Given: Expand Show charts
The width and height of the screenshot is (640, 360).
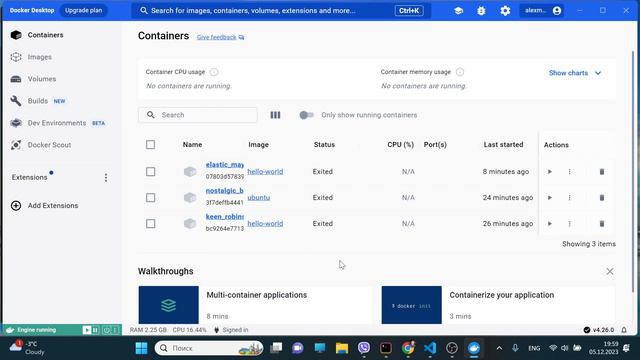Looking at the screenshot, I should tap(575, 73).
